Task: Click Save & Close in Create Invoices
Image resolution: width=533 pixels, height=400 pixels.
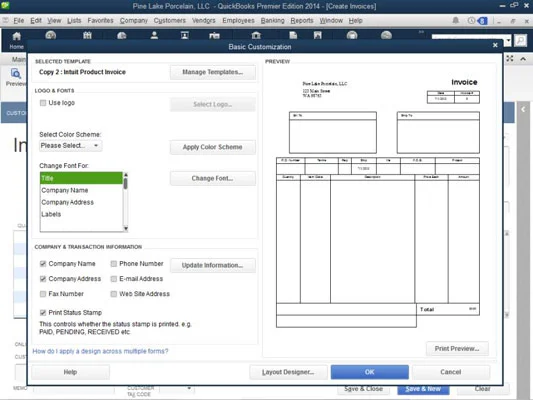Action: click(363, 389)
